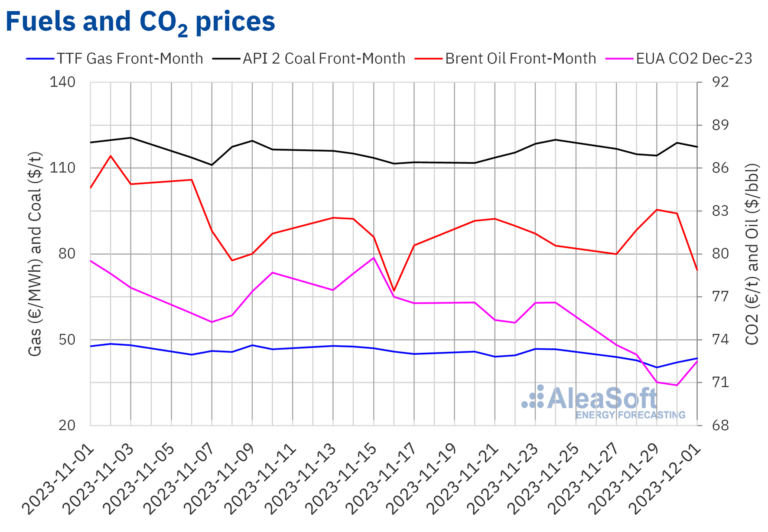Click the Brent Oil dip on 2023-11-16
768x532 pixels.
[x=394, y=290]
